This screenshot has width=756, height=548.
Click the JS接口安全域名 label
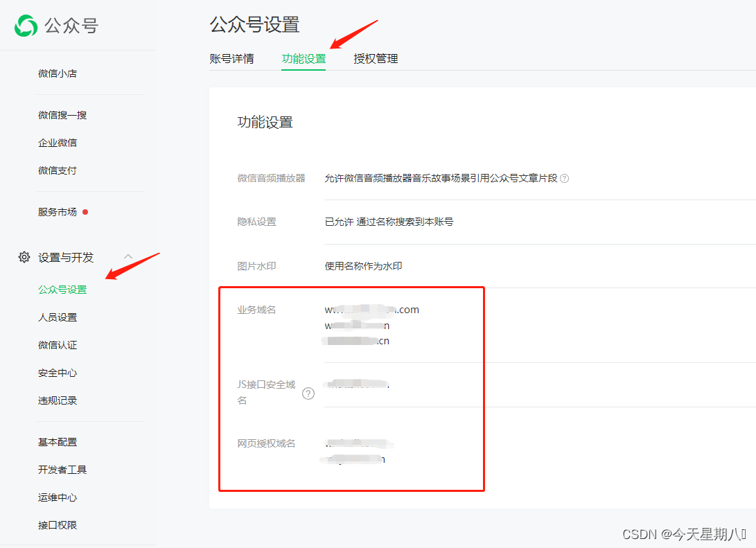(x=266, y=392)
